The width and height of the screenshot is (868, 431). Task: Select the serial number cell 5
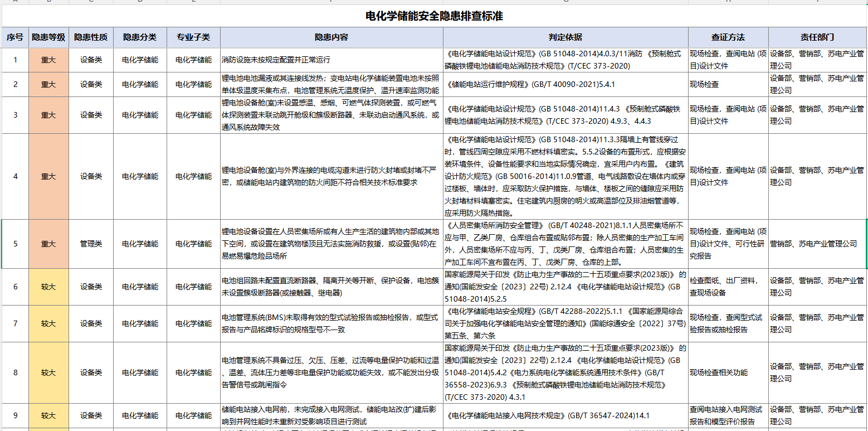(x=16, y=244)
